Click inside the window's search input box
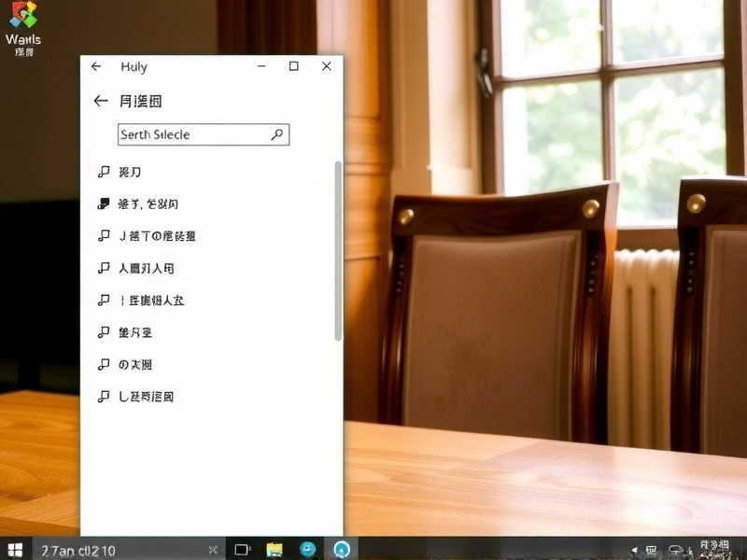Image resolution: width=747 pixels, height=560 pixels. [x=187, y=134]
